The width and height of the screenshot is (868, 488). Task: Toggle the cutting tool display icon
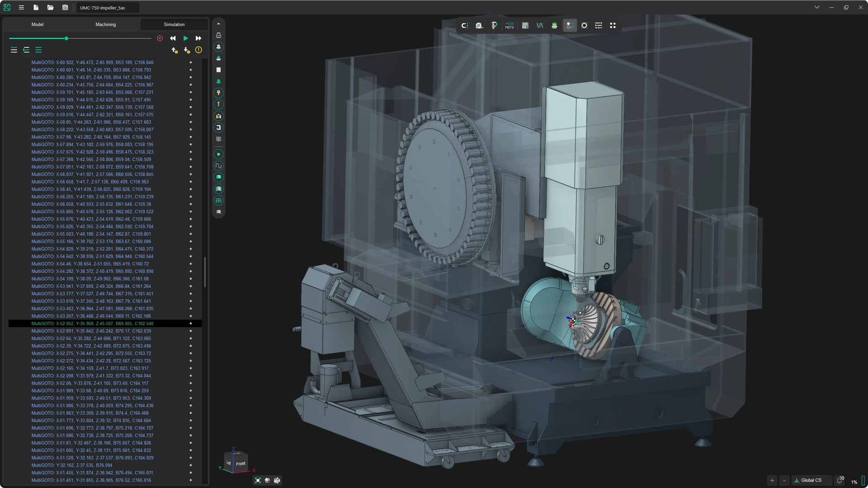[218, 104]
